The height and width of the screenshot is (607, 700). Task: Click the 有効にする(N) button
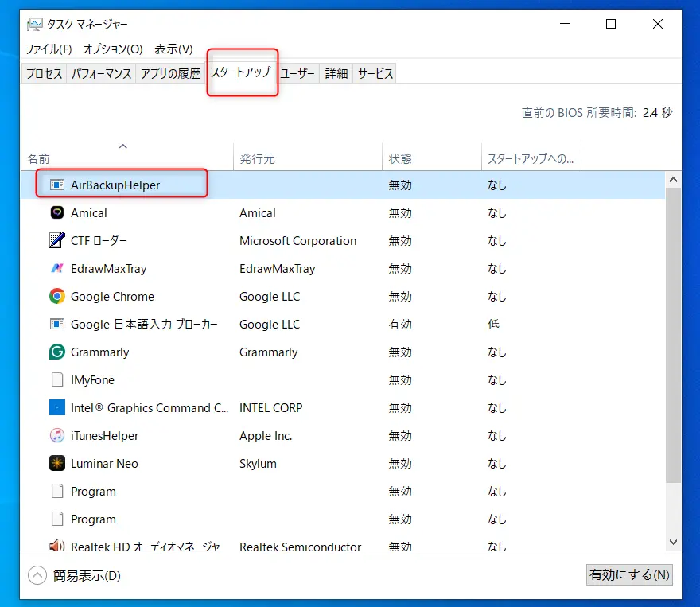tap(629, 574)
